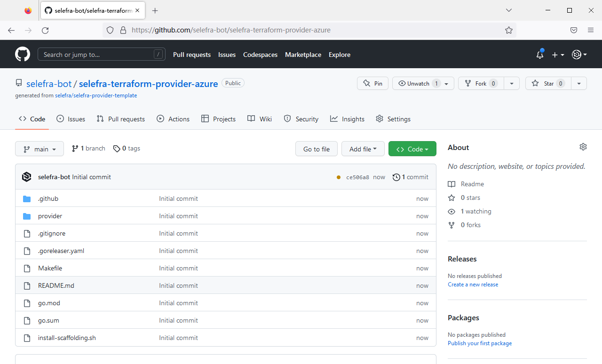The height and width of the screenshot is (364, 602).
Task: Open Marketplace in the top navigation
Action: (303, 55)
